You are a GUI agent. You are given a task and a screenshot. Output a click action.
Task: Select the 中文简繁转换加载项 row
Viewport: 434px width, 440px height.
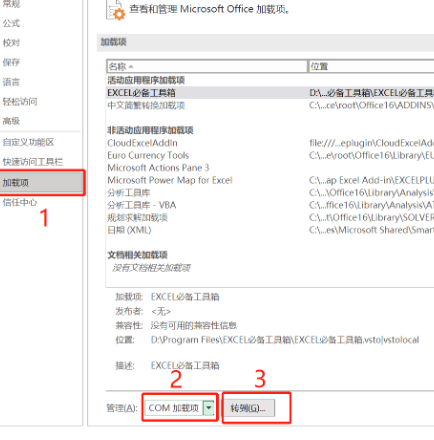click(x=270, y=105)
